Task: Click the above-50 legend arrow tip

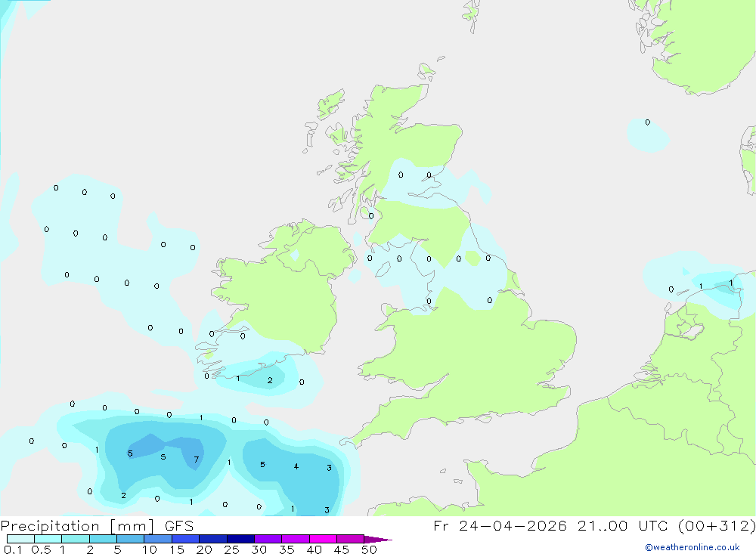Action: 378,540
